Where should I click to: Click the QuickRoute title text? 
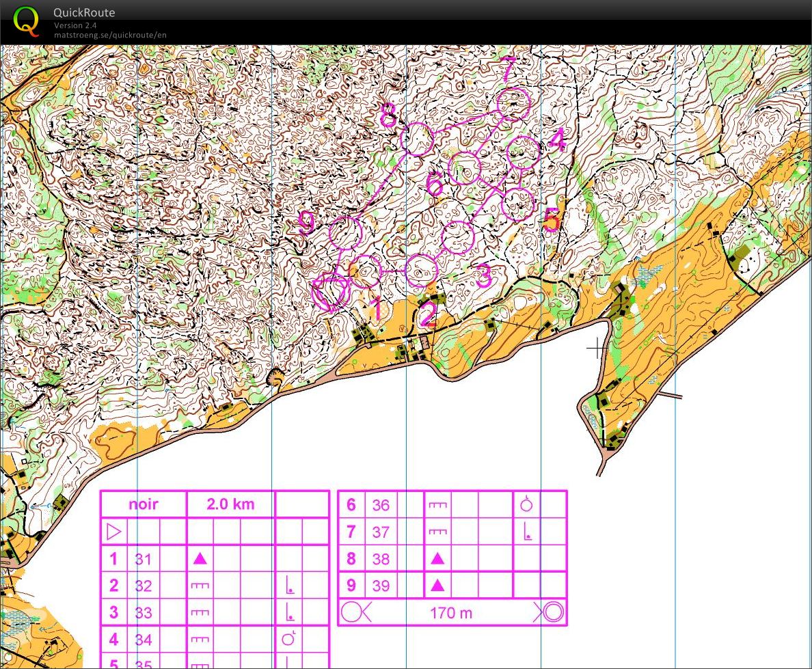[x=84, y=12]
